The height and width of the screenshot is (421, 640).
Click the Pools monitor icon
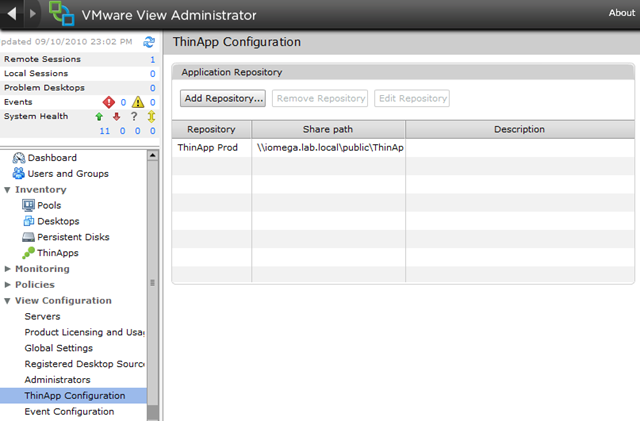(28, 205)
